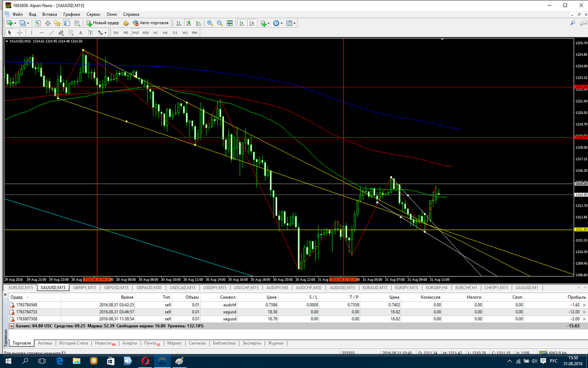Toggle Авто-торговля auto-trading button

[150, 23]
